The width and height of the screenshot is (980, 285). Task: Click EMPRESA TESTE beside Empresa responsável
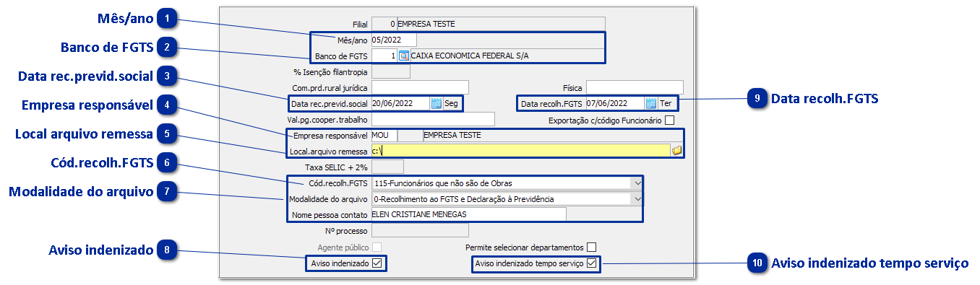point(452,135)
